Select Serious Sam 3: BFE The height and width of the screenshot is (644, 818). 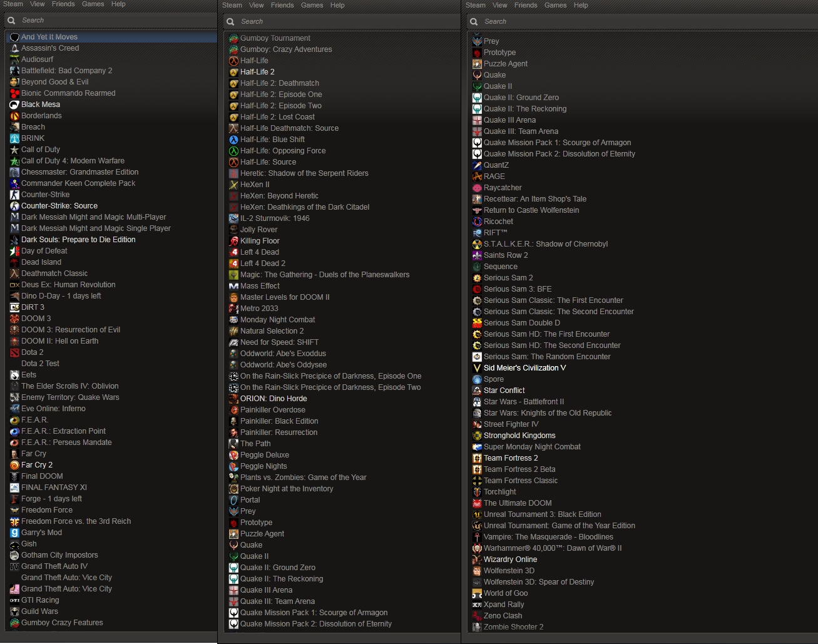[x=518, y=289]
